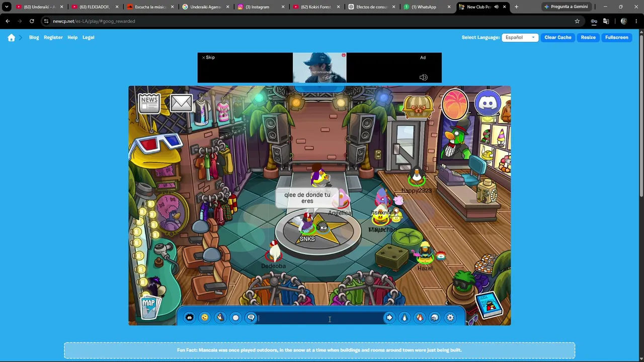Open the tab search chevron
This screenshot has width=644, height=362.
7,7
